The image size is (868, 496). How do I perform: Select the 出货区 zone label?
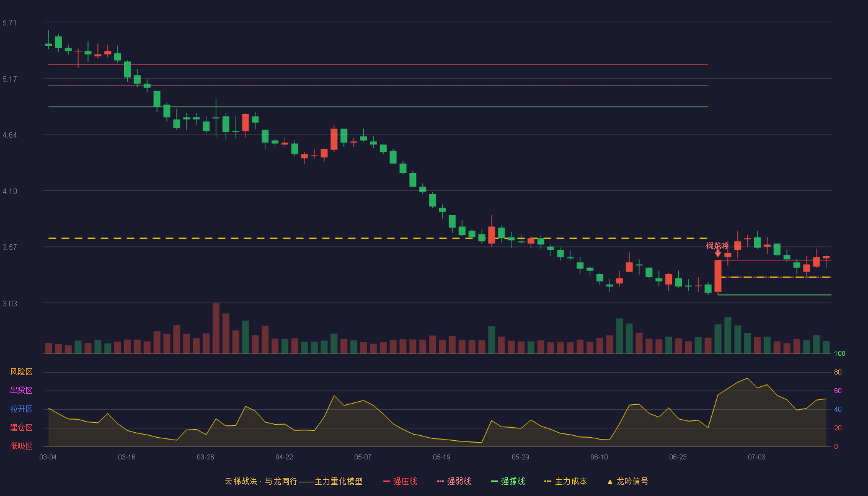pos(21,391)
